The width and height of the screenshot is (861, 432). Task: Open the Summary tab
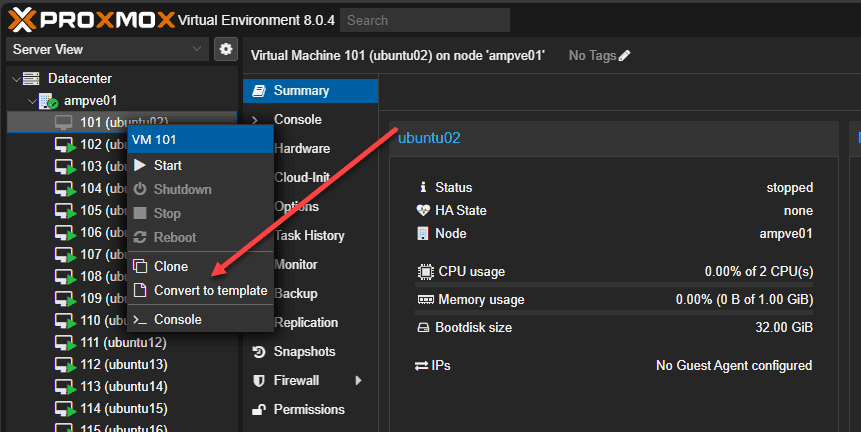click(310, 91)
